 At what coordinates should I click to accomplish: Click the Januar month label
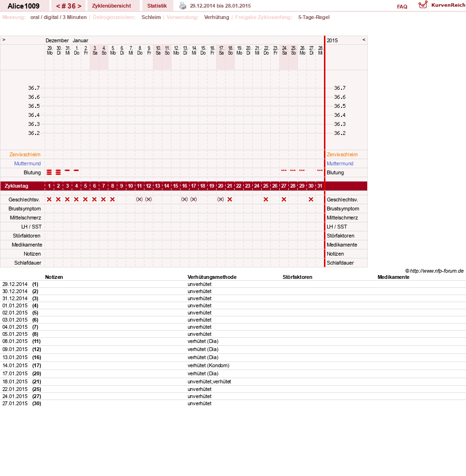click(80, 40)
